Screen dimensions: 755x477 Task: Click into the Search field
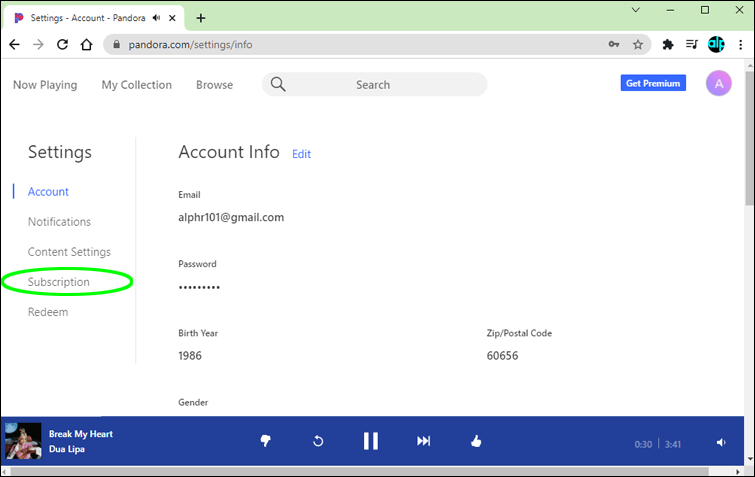point(375,84)
